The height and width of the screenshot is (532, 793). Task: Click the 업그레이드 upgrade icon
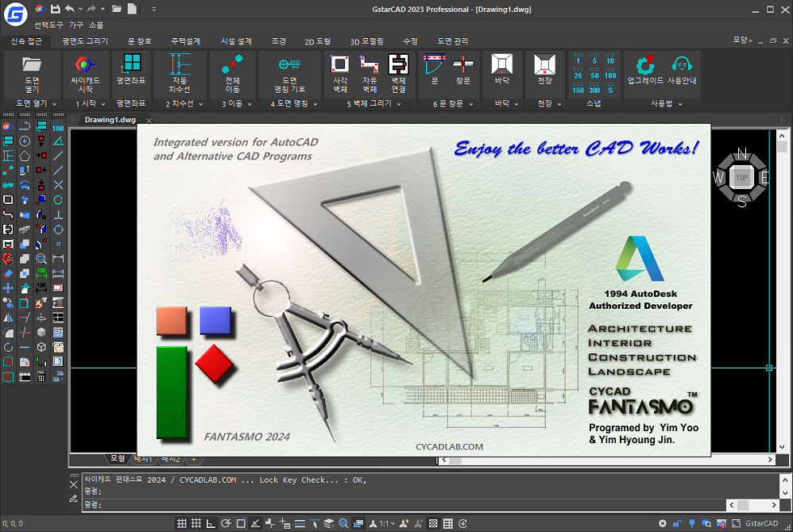tap(645, 64)
